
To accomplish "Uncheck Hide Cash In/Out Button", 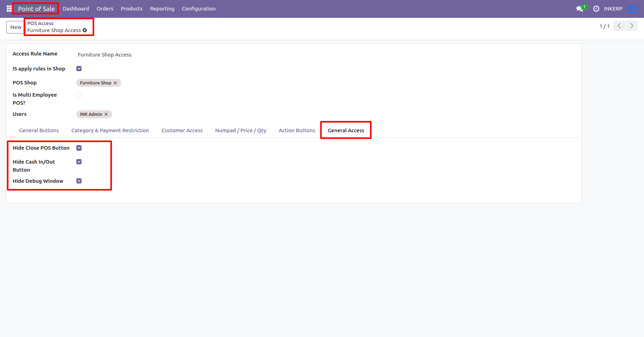I will coord(79,162).
